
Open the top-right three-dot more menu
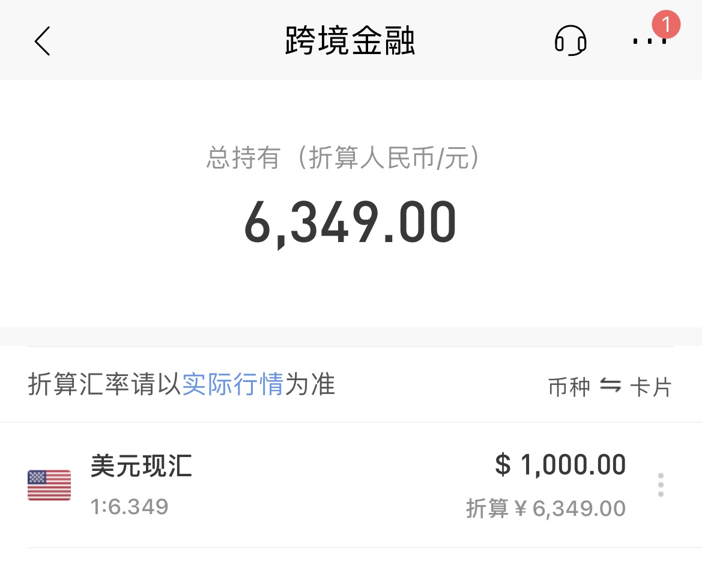[650, 41]
